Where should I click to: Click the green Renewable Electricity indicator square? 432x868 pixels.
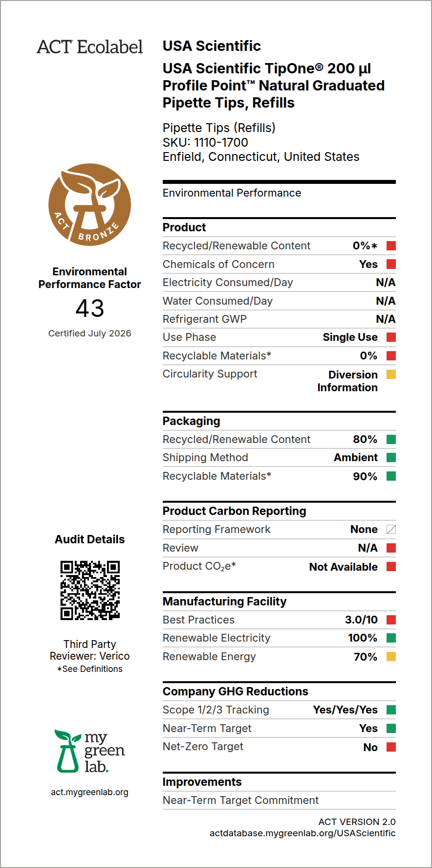(391, 638)
